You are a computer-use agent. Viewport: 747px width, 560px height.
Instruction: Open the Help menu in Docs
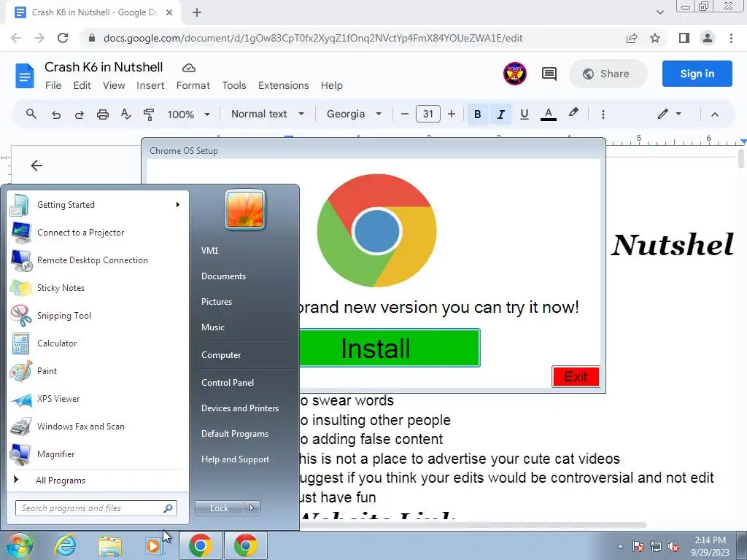tap(332, 86)
